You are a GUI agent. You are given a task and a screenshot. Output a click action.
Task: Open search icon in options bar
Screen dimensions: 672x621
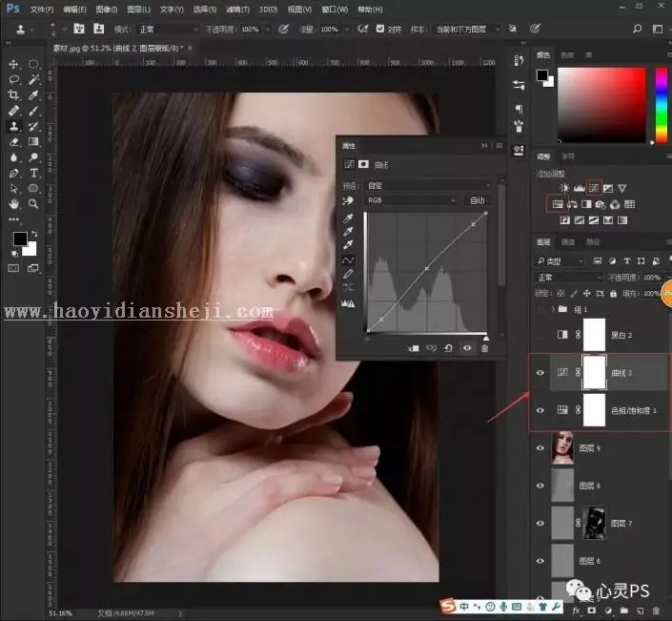tap(638, 29)
